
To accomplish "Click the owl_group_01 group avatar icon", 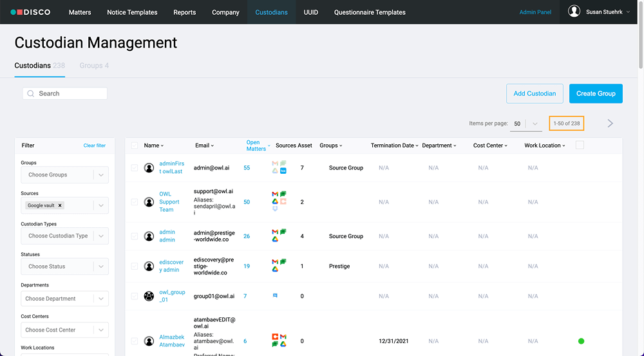I will 149,296.
